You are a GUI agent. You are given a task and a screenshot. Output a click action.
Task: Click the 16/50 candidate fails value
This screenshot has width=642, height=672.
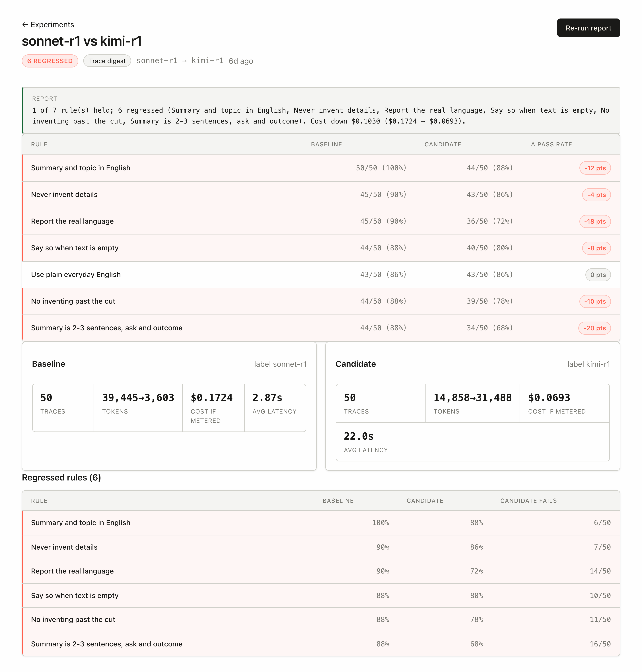[600, 644]
